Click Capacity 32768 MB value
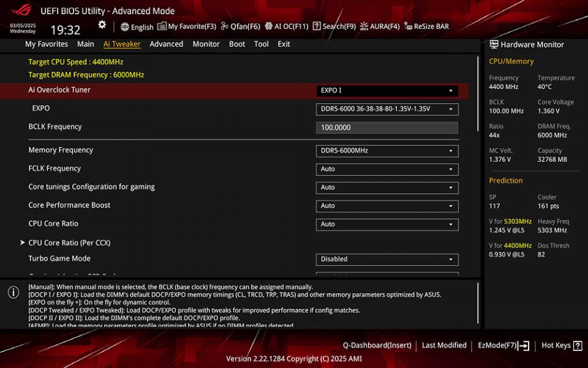The image size is (588, 368). [552, 159]
